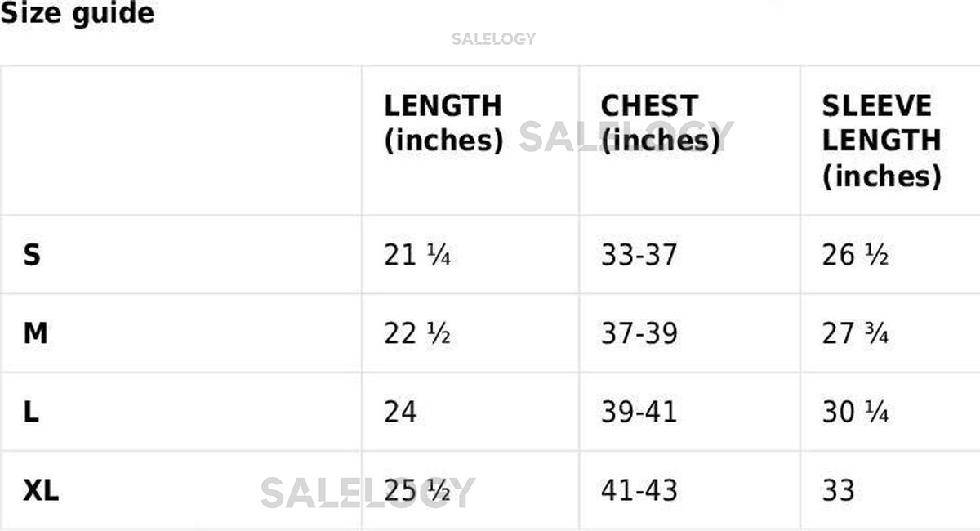Screen dimensions: 980x531
Task: Click the 41-43 chest value for XL
Action: (639, 491)
